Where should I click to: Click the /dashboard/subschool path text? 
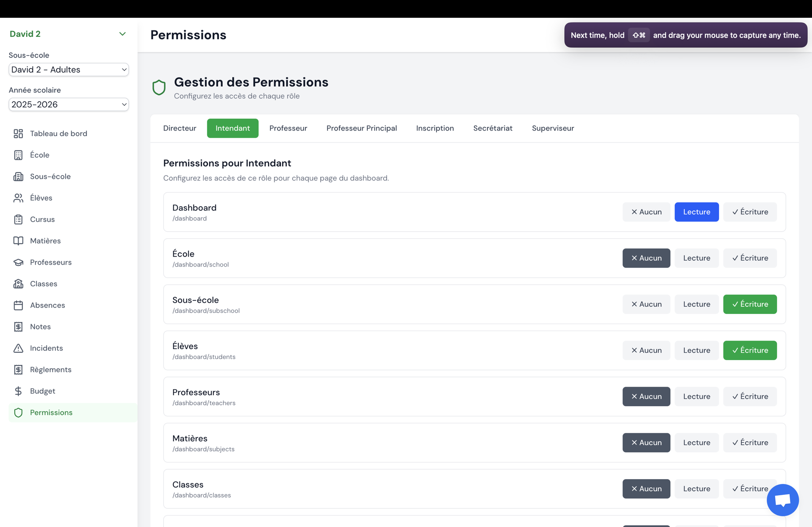click(206, 311)
